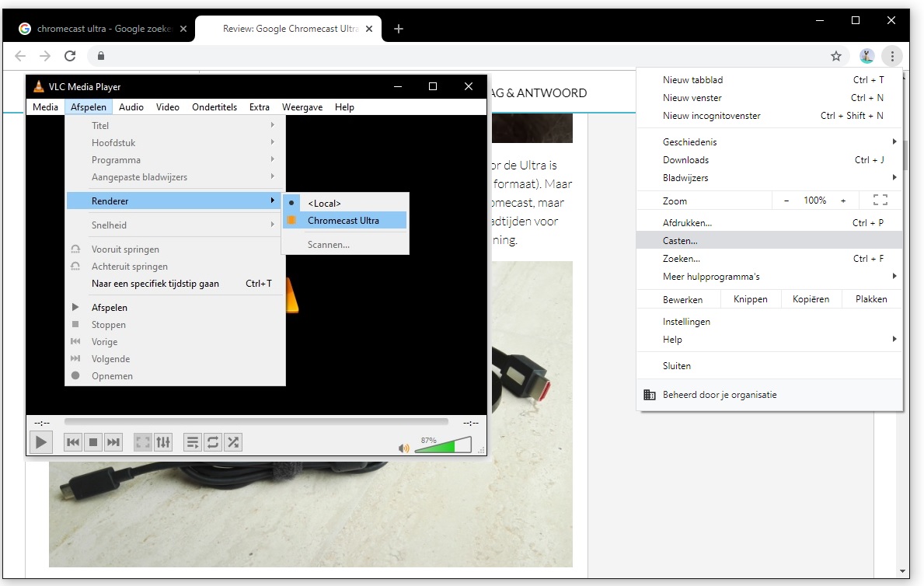Toggle VLC fullscreen mode icon
The width and height of the screenshot is (924, 586).
point(142,442)
